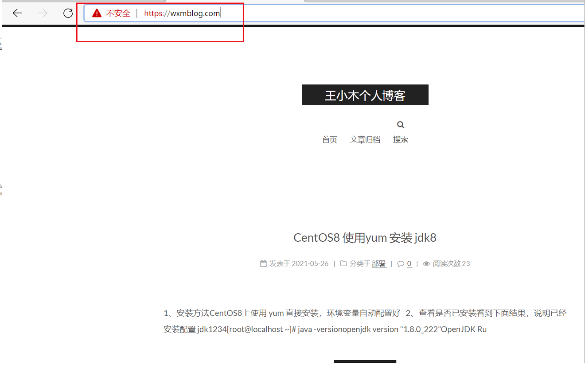Click the calendar icon beside 发表于
The width and height of the screenshot is (588, 376).
(x=263, y=263)
